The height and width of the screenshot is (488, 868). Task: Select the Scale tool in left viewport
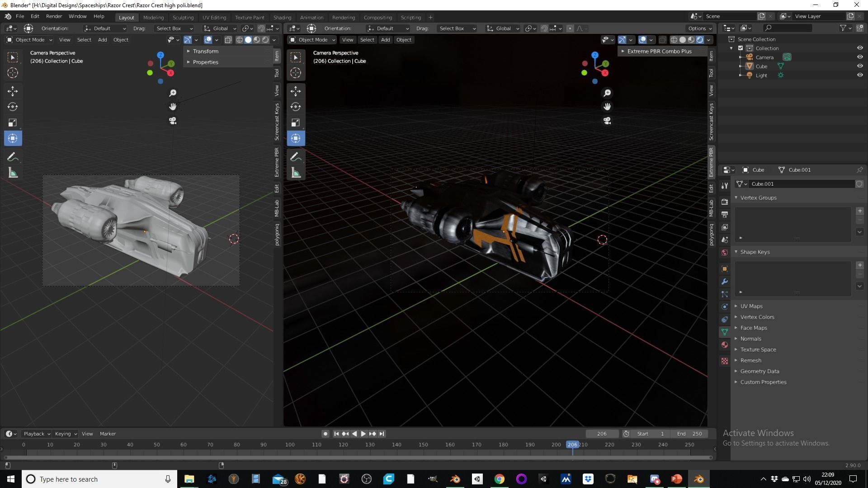click(13, 122)
